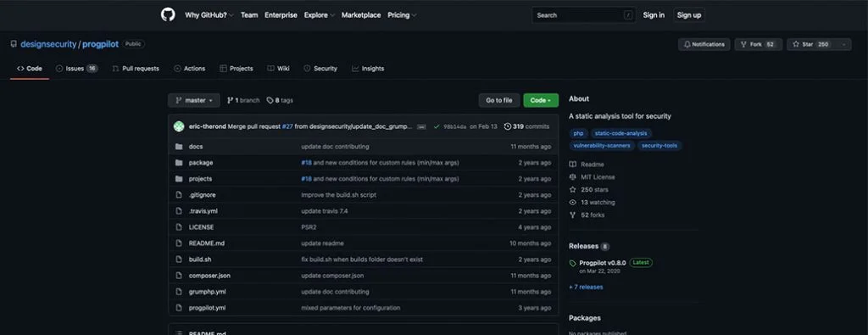Click the Enterprise nav link
Image resolution: width=868 pixels, height=335 pixels.
click(x=281, y=15)
